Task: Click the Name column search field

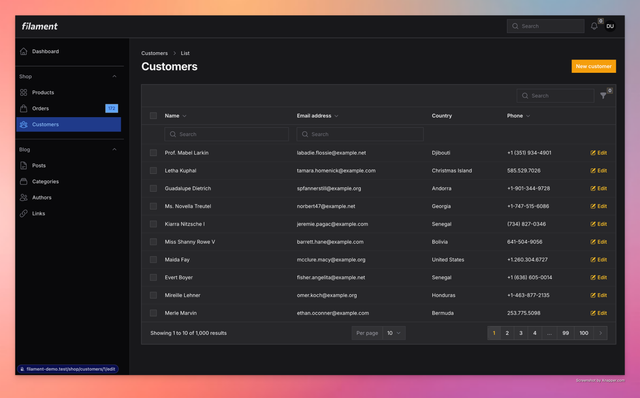Action: point(226,134)
